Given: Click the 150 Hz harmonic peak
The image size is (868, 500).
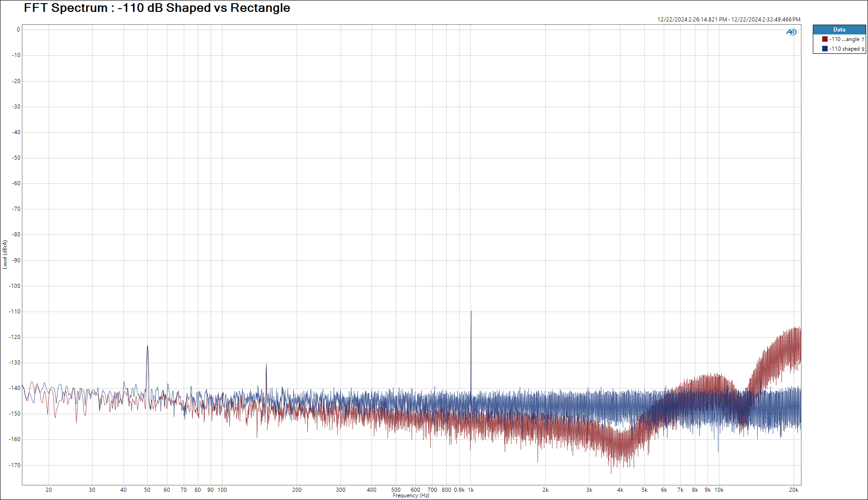Looking at the screenshot, I should coord(266,365).
